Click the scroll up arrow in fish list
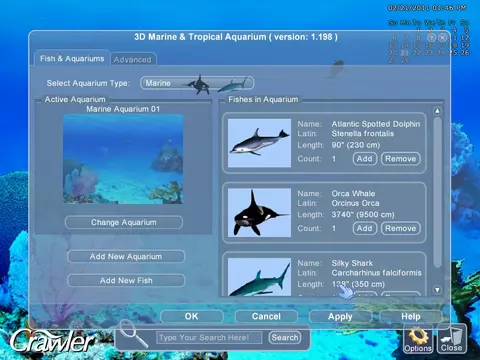Image resolution: width=480 pixels, height=360 pixels. coord(437,111)
